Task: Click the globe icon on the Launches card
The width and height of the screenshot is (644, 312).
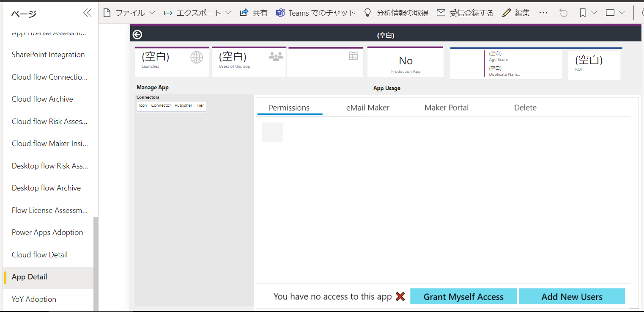Action: (x=196, y=57)
